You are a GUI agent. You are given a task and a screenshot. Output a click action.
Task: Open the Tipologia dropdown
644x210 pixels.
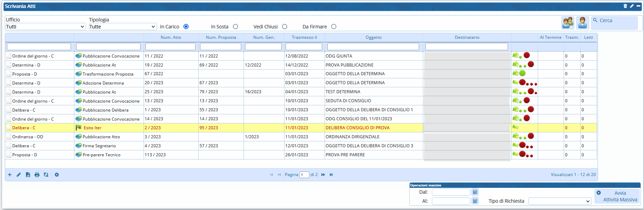coord(123,27)
